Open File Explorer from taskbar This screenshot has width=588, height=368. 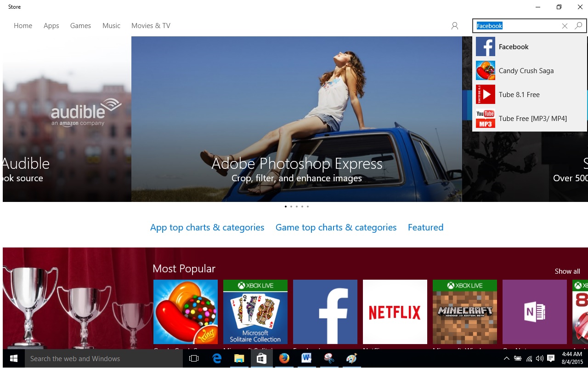[239, 358]
